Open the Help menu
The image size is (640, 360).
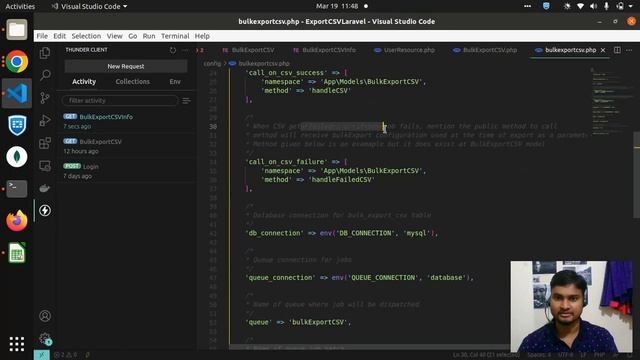coord(202,36)
